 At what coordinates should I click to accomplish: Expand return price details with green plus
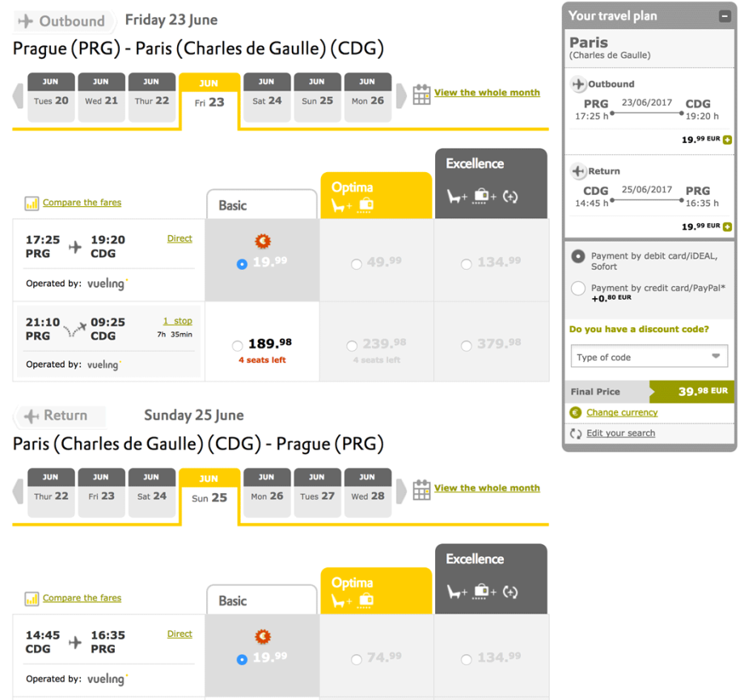728,226
